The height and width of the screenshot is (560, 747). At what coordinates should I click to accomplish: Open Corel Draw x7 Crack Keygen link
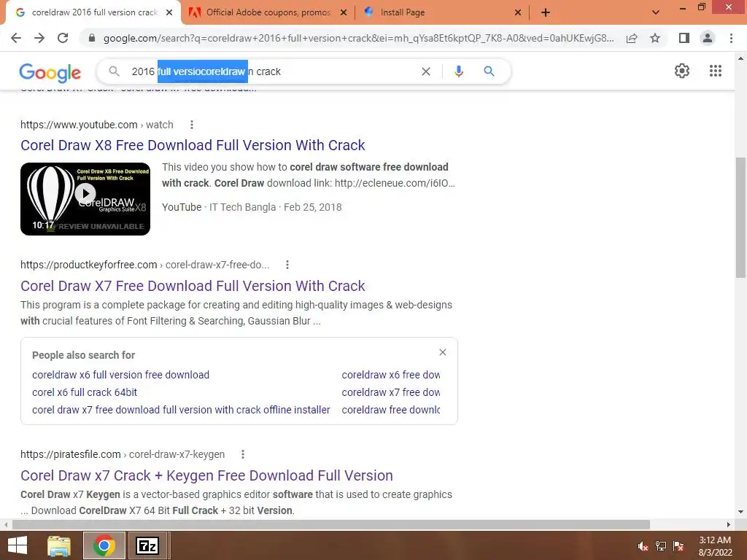(206, 475)
